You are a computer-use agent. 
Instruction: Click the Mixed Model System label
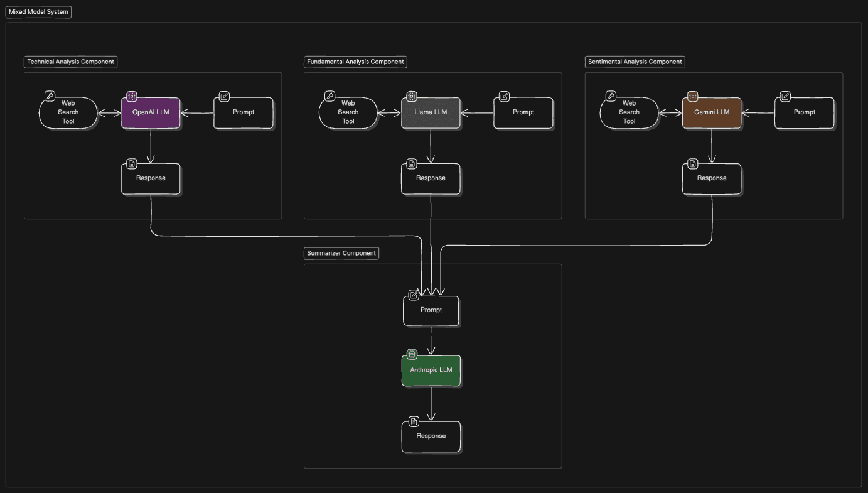[x=38, y=12]
